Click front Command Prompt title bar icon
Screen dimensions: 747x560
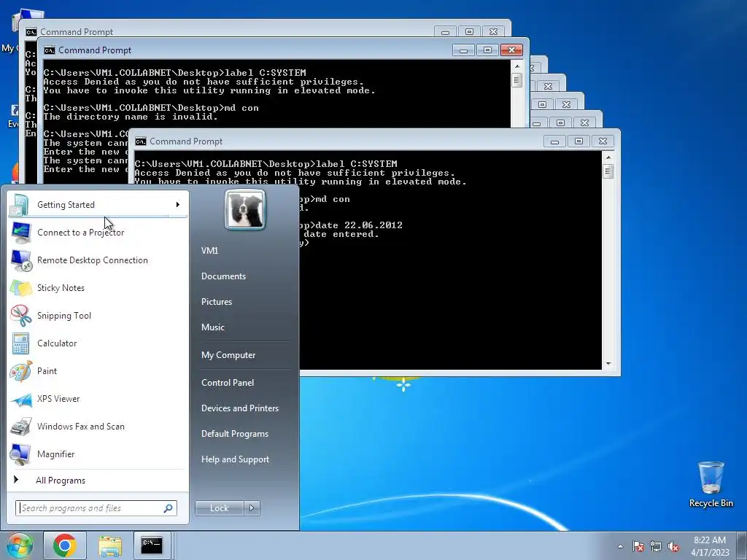[141, 141]
